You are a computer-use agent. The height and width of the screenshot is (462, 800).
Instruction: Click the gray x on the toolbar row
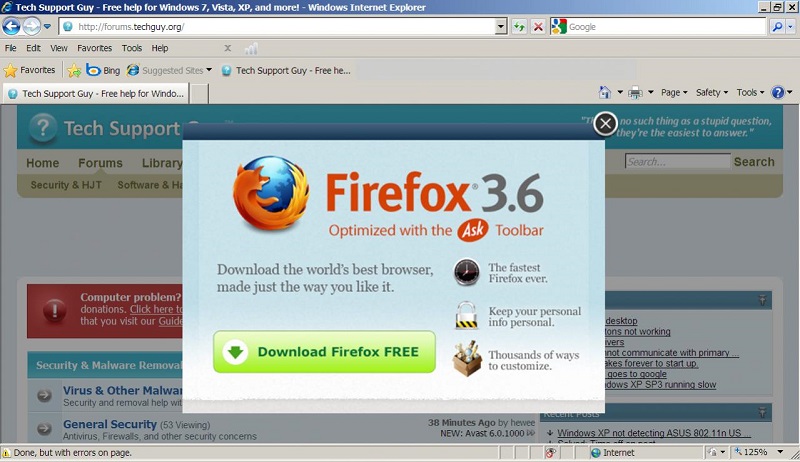pos(228,48)
